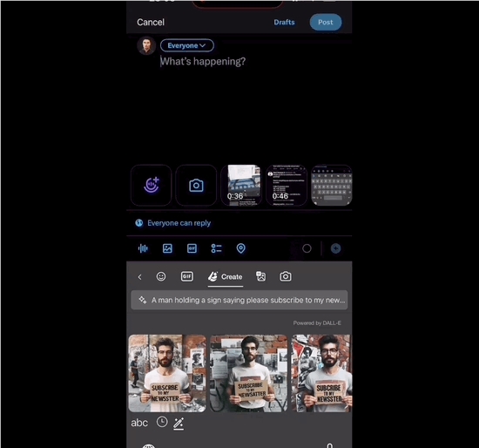Add another post with the plus button

[335, 248]
